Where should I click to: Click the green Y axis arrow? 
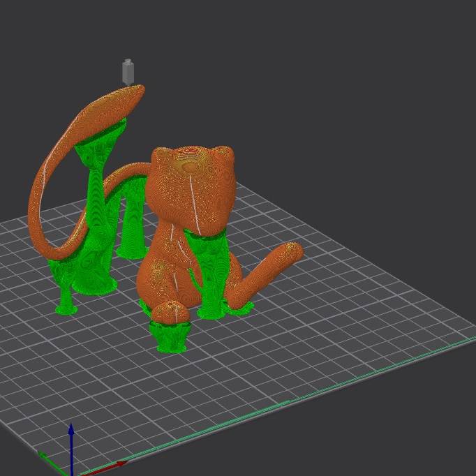52,463
